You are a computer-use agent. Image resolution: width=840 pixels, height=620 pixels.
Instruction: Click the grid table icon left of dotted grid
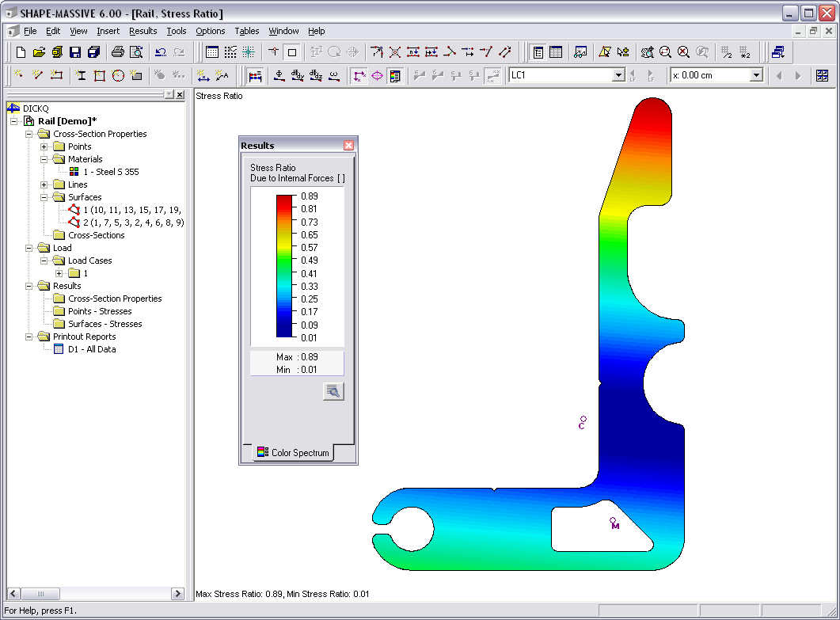pos(212,52)
